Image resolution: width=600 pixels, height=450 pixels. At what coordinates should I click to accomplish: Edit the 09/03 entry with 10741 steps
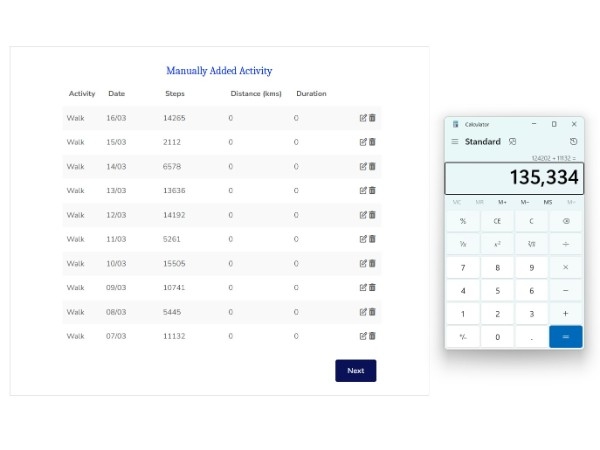tap(363, 287)
